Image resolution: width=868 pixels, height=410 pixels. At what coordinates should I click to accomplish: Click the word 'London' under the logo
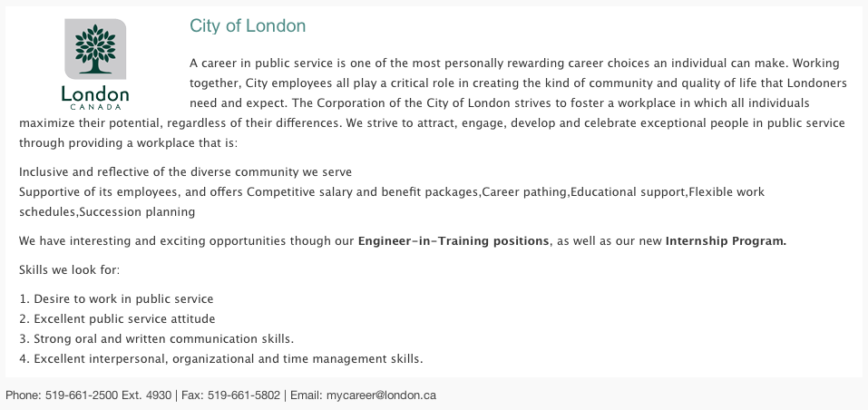click(95, 94)
